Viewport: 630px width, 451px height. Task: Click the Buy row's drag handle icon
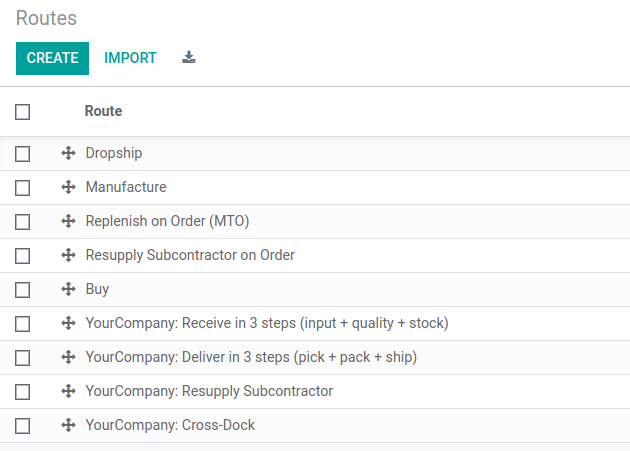click(68, 290)
